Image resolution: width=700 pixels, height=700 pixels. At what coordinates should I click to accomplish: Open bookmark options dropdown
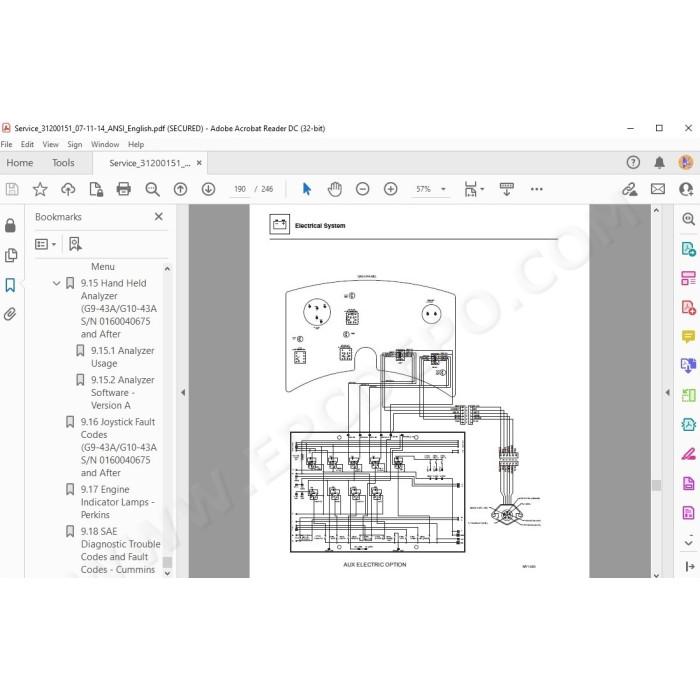46,244
